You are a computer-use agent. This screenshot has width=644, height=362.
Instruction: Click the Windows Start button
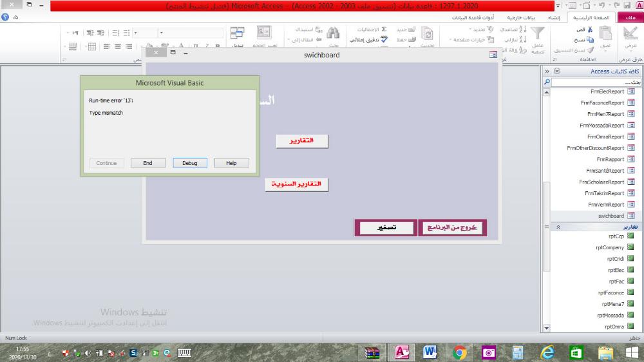[632, 352]
